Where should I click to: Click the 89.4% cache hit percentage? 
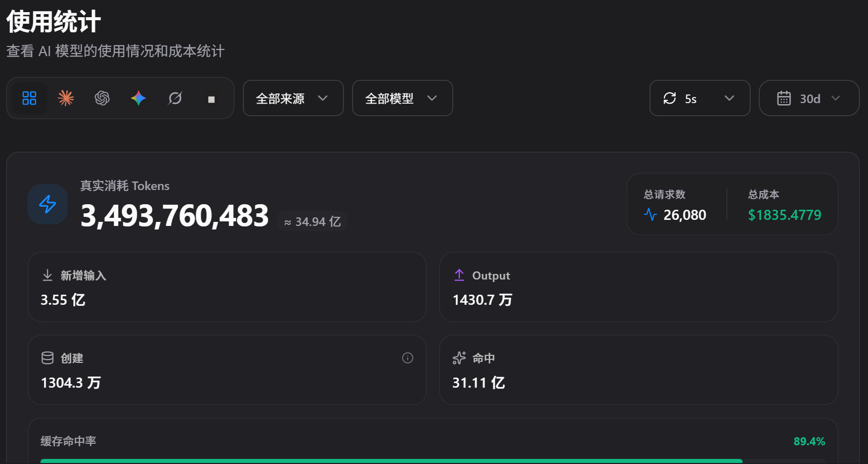(809, 441)
